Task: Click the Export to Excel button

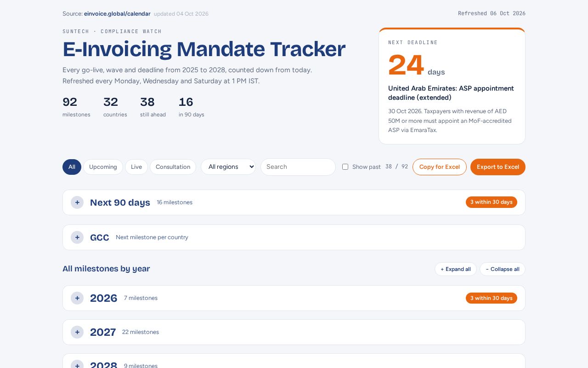Action: (498, 167)
